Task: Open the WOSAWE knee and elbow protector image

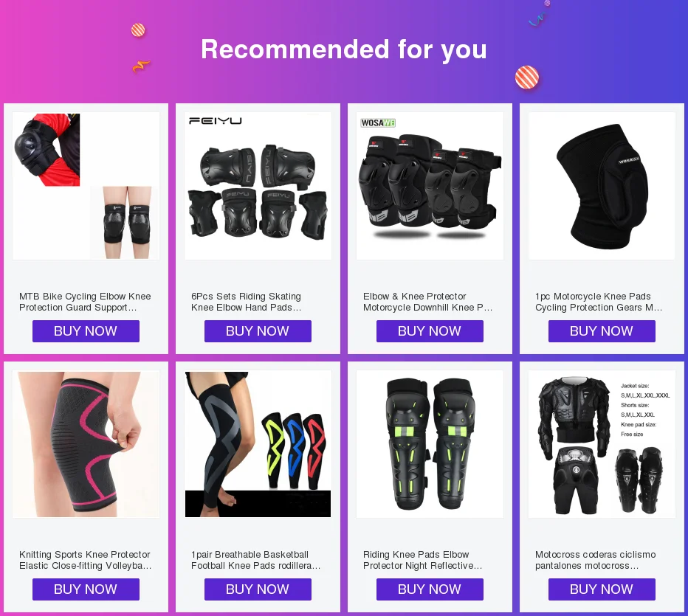Action: (430, 186)
